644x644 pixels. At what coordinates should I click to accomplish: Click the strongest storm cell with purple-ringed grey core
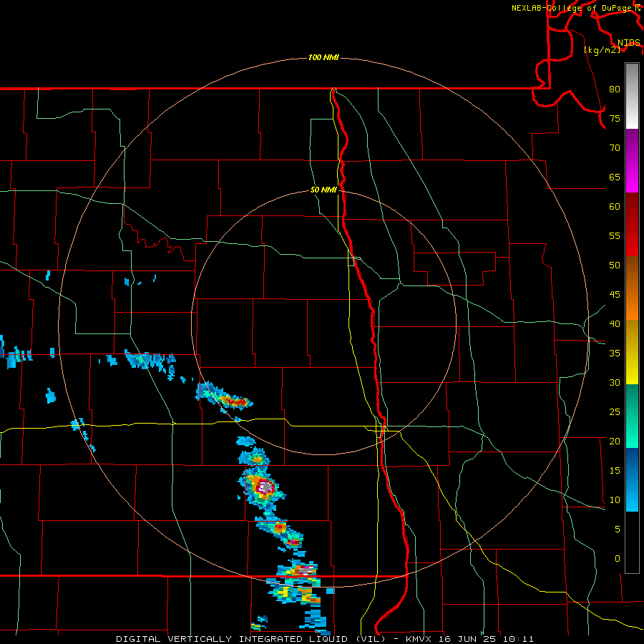click(x=265, y=487)
